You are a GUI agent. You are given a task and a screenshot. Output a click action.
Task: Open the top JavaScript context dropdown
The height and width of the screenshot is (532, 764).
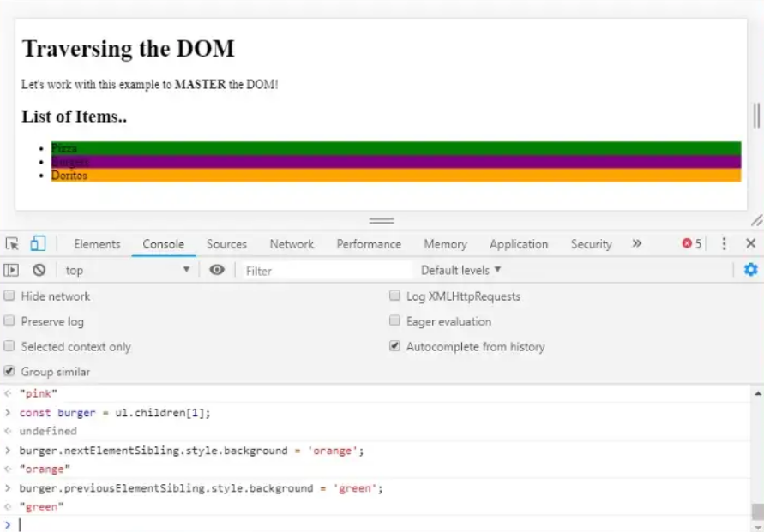click(x=127, y=270)
